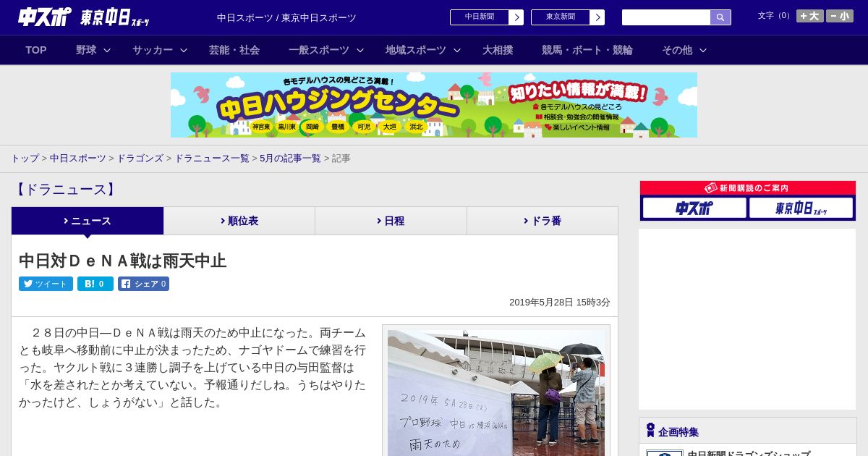Increase text size with +大 button

809,16
